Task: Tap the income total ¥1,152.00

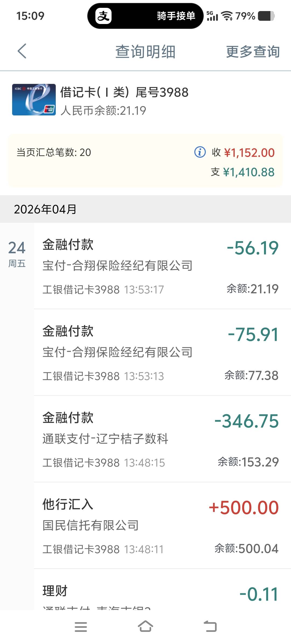Action: [249, 153]
